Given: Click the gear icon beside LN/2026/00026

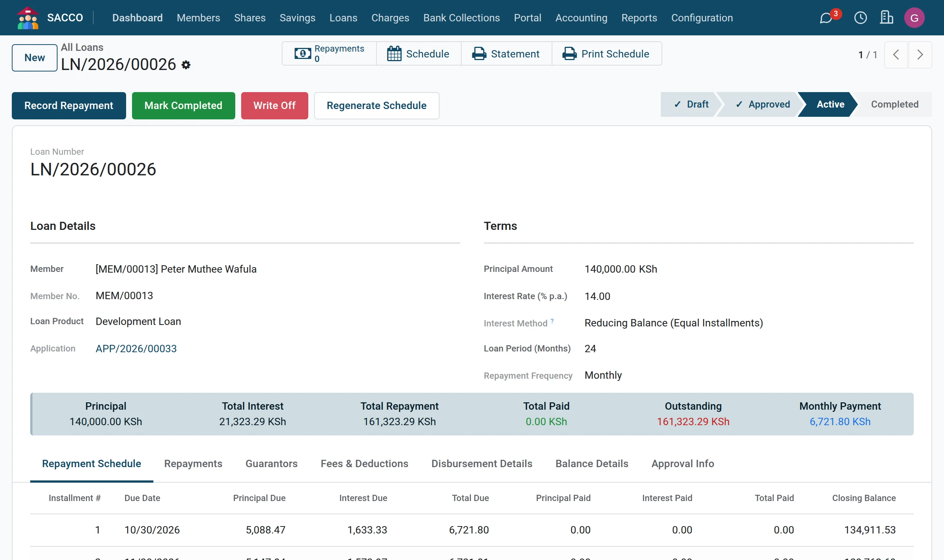Looking at the screenshot, I should tap(186, 65).
